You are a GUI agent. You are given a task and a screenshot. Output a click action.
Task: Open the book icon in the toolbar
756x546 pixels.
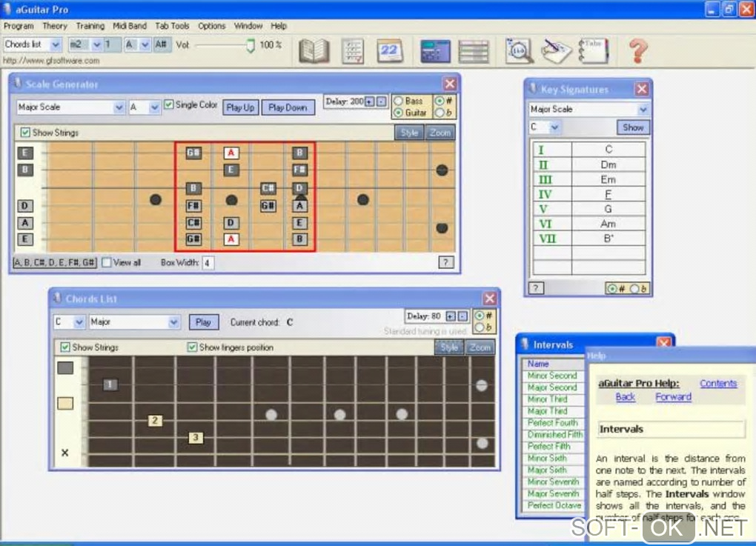tap(314, 50)
